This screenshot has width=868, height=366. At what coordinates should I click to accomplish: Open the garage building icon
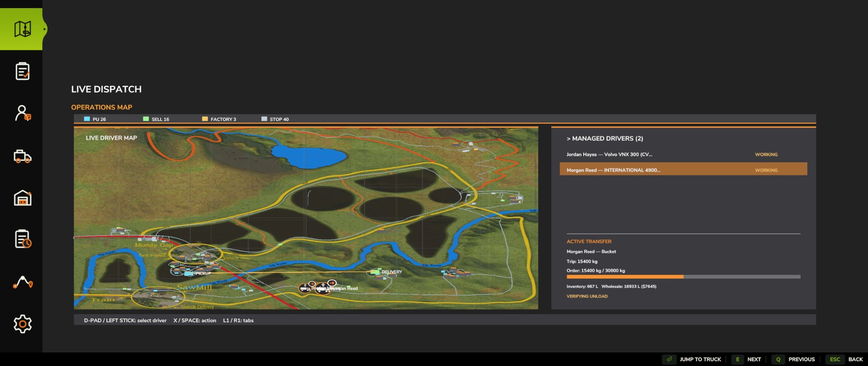point(22,198)
